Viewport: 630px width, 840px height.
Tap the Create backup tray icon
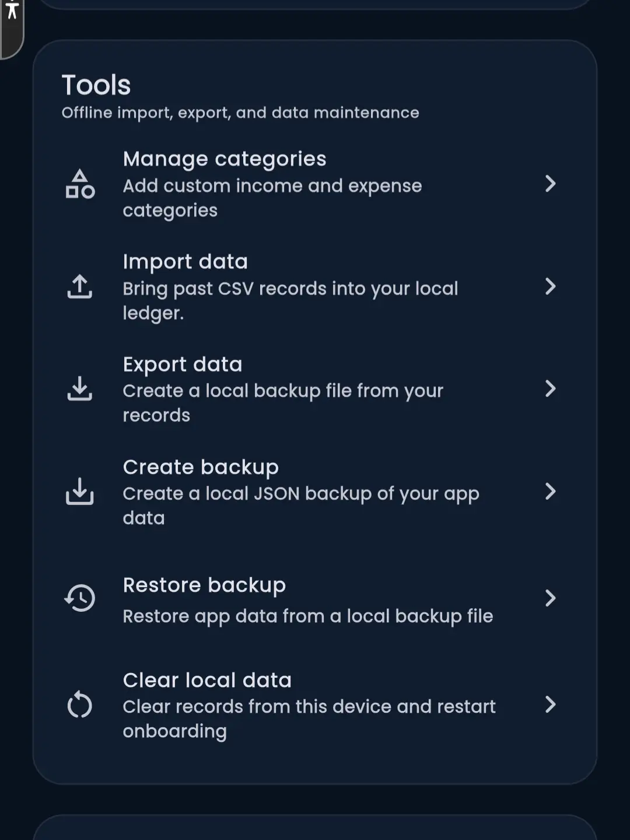click(80, 492)
